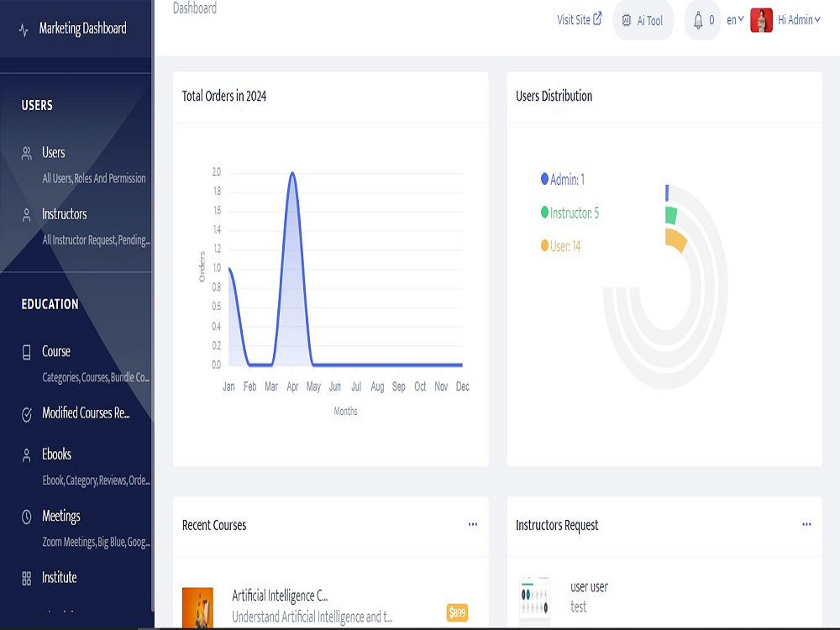
Task: Click the external link icon beside Visit Site
Action: point(597,18)
